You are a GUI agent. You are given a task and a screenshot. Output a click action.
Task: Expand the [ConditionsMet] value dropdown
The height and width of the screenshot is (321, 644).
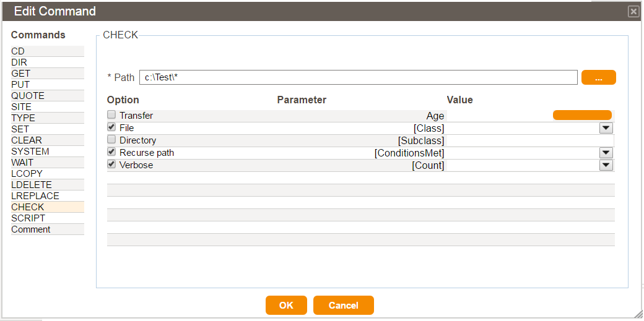(606, 153)
